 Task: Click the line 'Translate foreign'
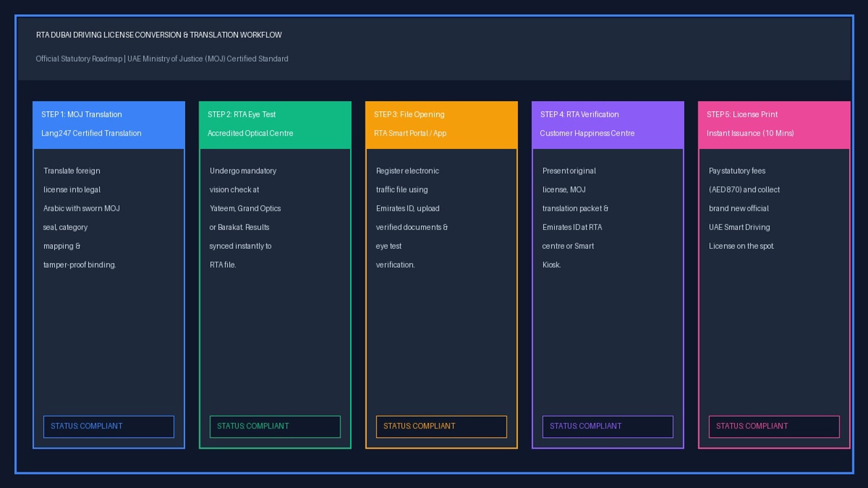point(72,171)
